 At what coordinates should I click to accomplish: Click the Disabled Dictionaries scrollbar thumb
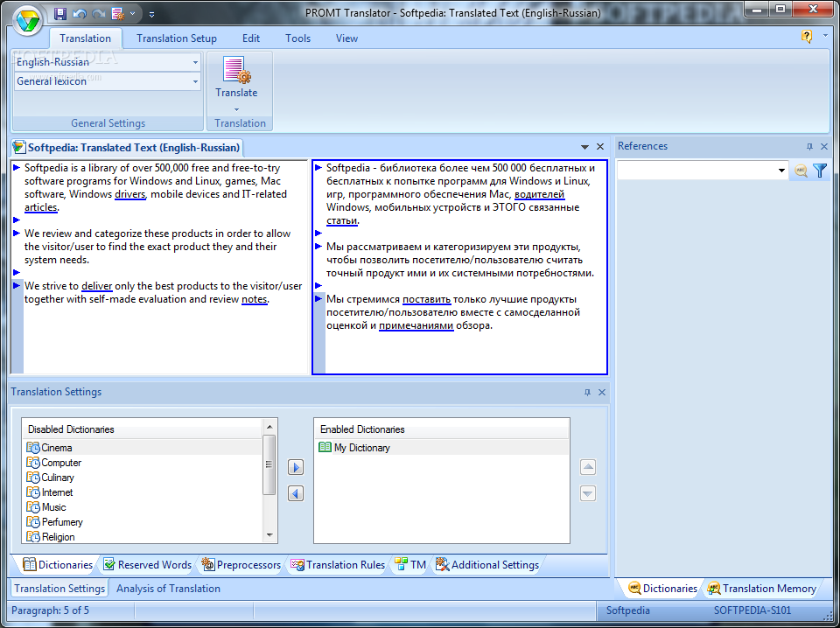pos(269,464)
